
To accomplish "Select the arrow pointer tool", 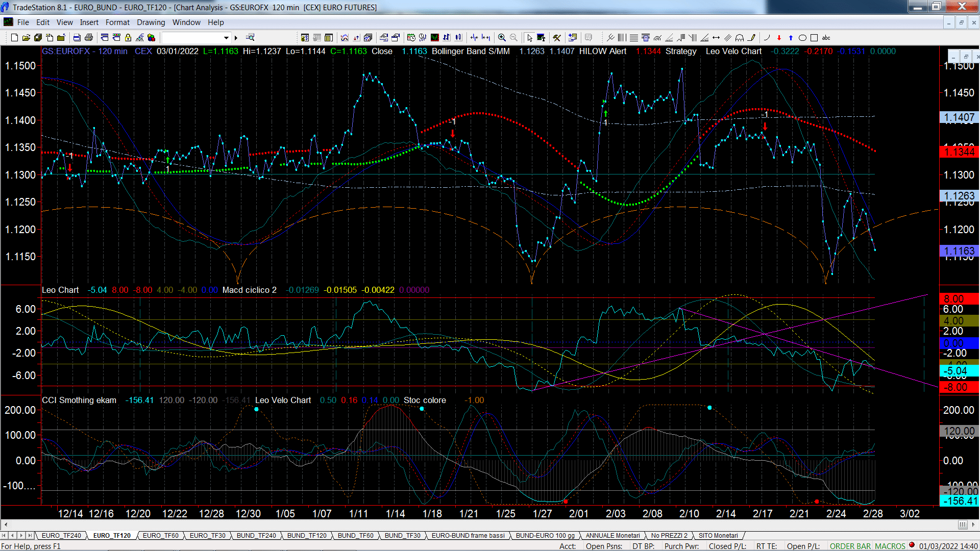I will pos(529,38).
